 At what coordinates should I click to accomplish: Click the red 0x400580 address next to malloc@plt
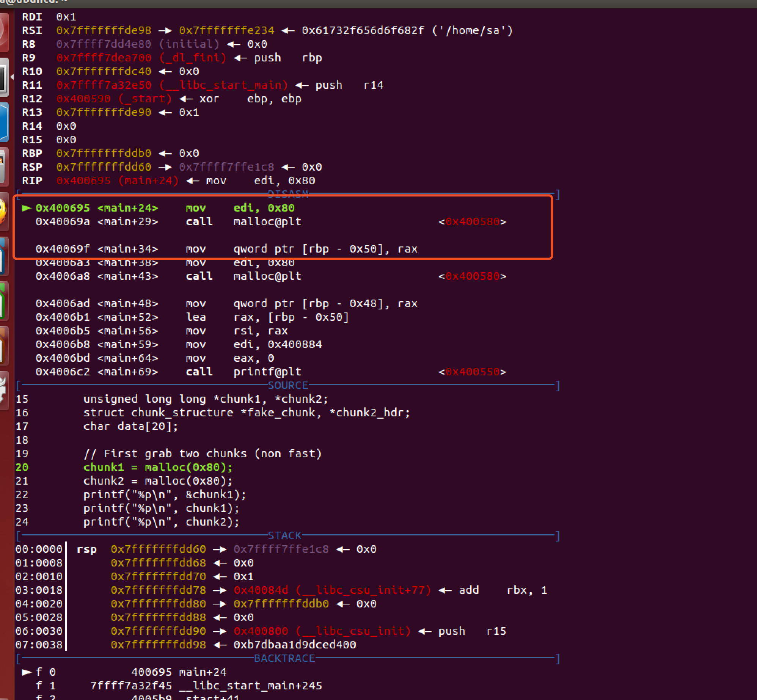[x=473, y=222]
